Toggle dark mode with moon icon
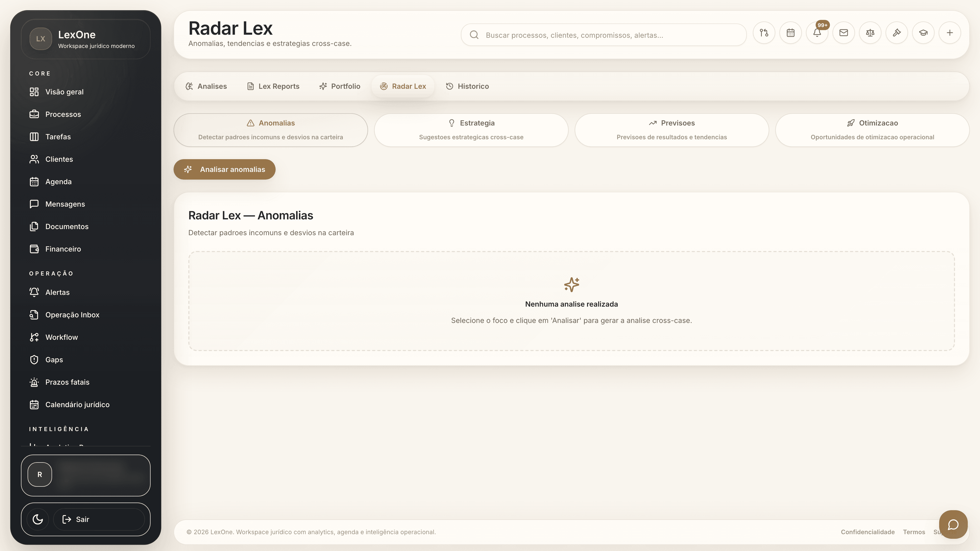 (x=38, y=519)
